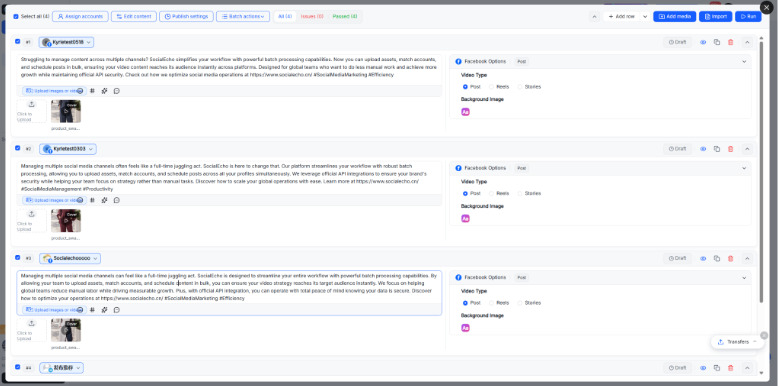Duplicate post #1 with the copy icon
The image size is (778, 386).
716,42
